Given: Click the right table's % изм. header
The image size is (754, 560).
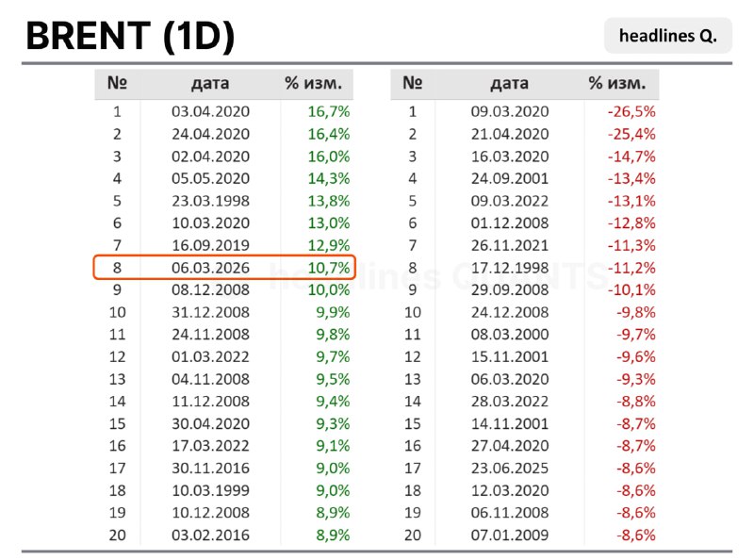Looking at the screenshot, I should pos(617,84).
